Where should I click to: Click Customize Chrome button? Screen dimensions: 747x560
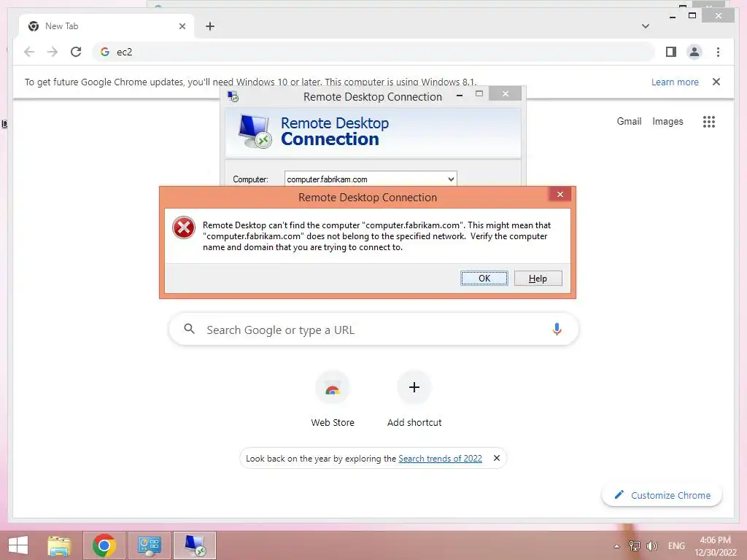tap(662, 495)
